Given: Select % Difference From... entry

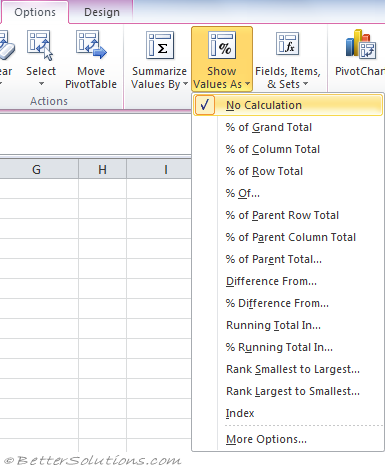Looking at the screenshot, I should [x=288, y=303].
